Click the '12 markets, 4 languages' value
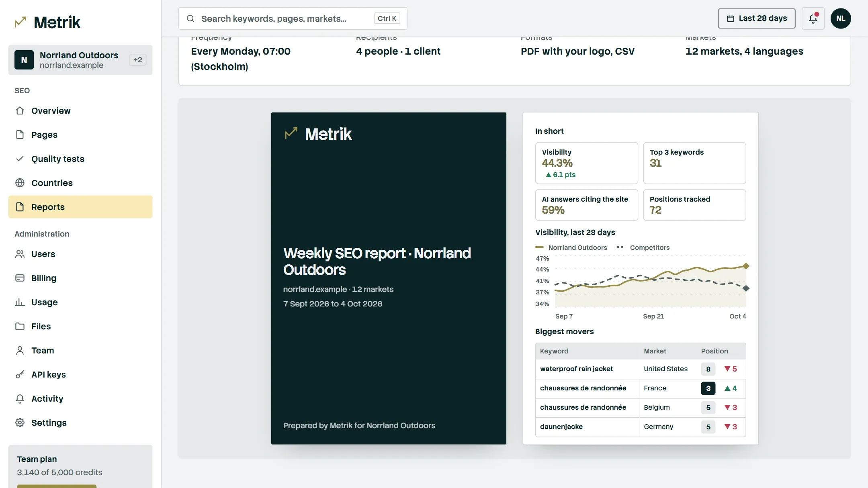Viewport: 868px width, 488px height. coord(744,51)
